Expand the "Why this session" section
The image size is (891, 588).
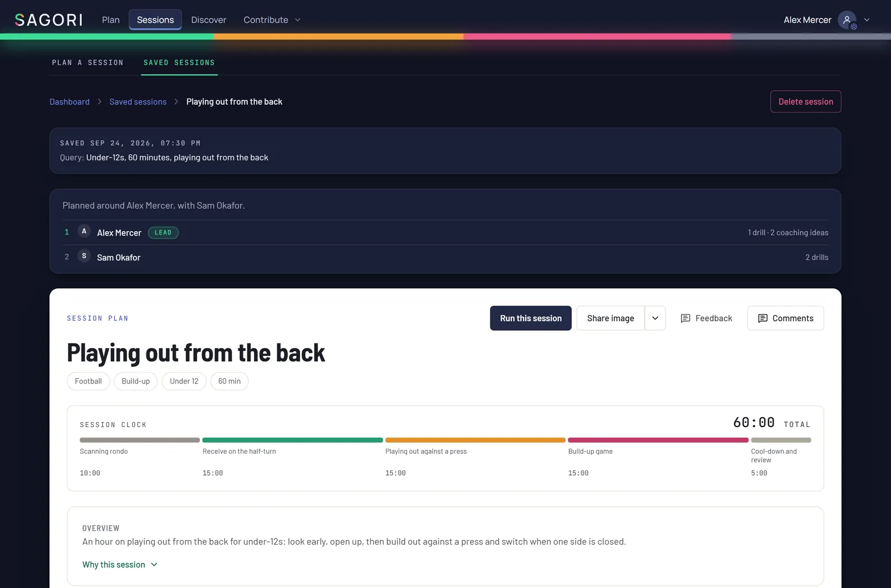pos(120,565)
